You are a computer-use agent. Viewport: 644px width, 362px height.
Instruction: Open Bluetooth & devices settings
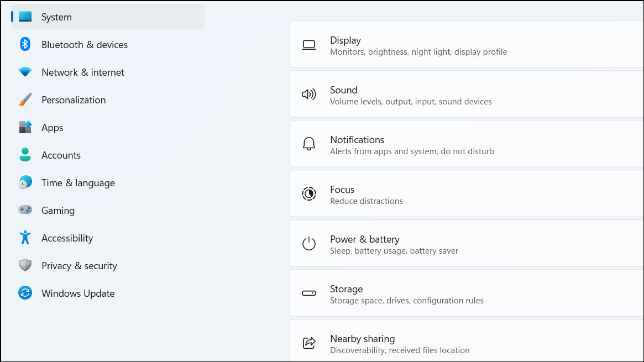(x=108, y=44)
